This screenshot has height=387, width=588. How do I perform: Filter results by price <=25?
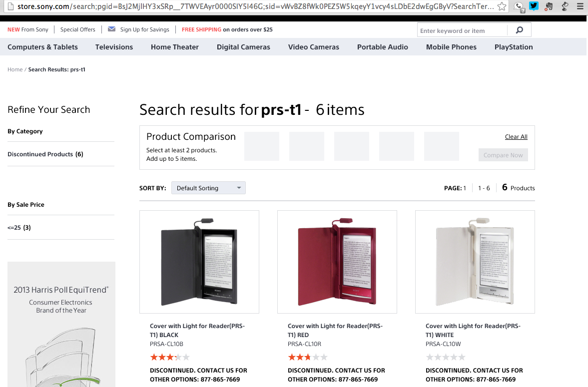click(x=19, y=228)
